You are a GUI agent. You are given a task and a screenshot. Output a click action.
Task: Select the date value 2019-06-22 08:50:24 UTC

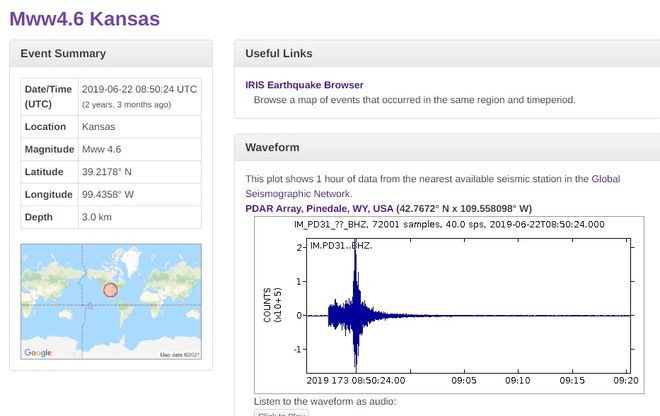139,89
